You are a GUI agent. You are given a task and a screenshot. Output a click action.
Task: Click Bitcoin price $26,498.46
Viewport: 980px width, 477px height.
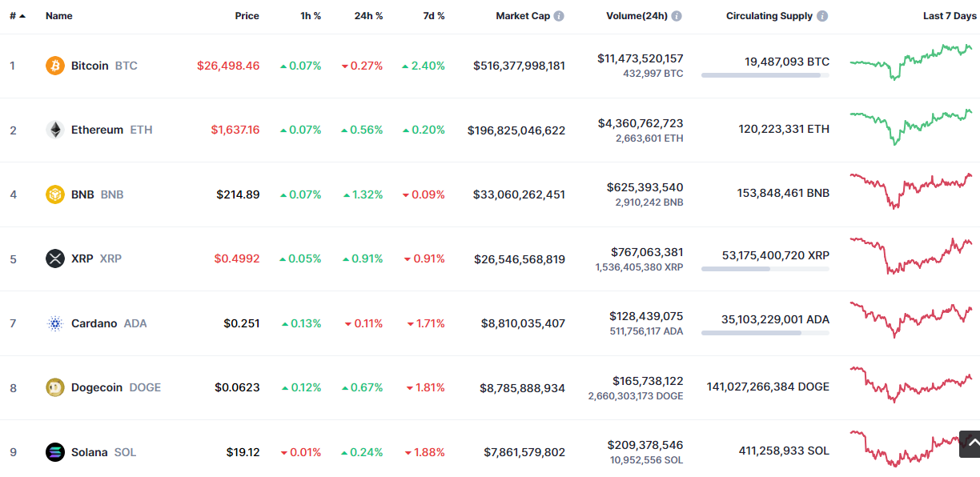228,66
